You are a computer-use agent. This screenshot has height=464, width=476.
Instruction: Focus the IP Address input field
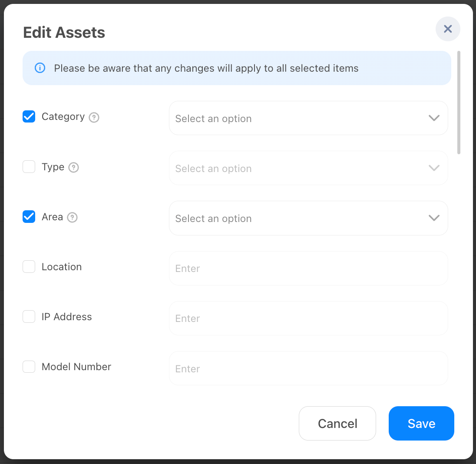308,318
